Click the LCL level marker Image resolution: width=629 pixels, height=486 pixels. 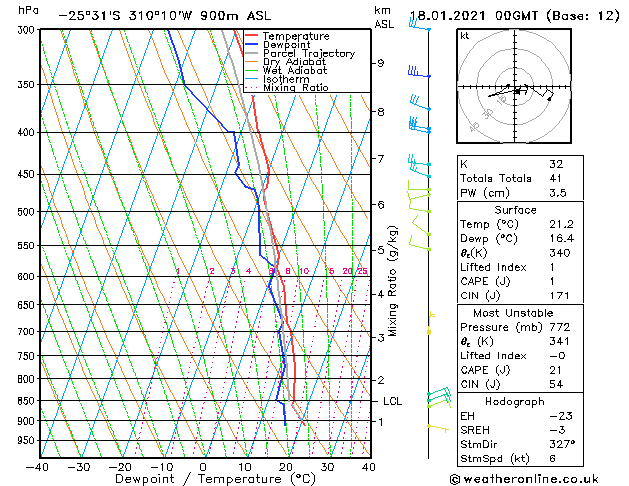(393, 401)
